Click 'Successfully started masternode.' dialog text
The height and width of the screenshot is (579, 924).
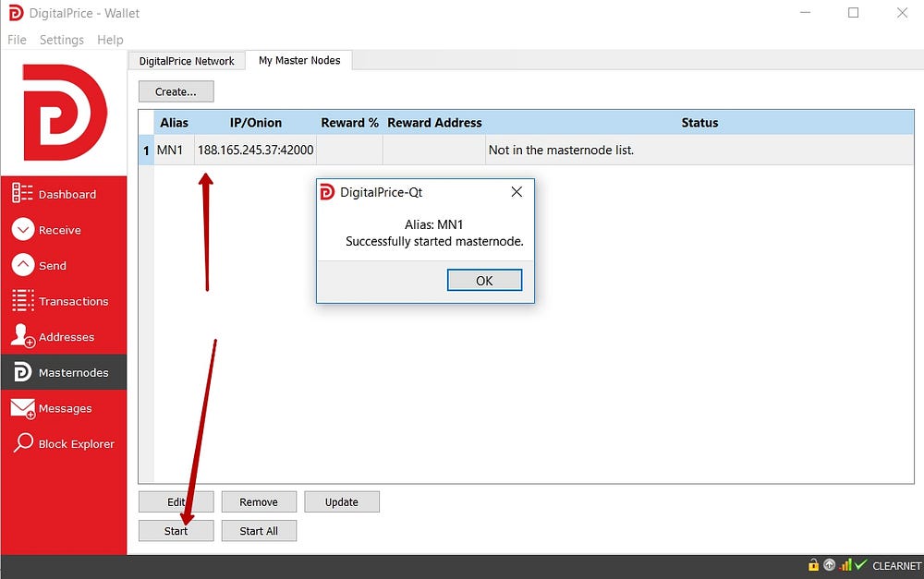pyautogui.click(x=434, y=242)
